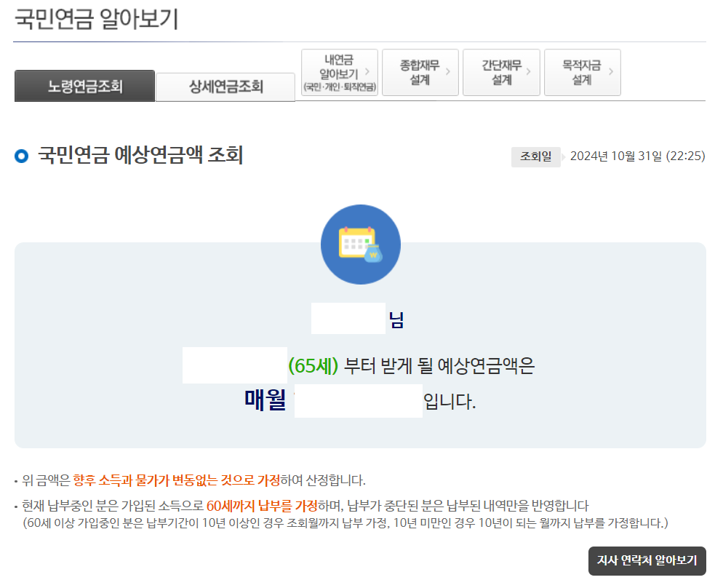Click the chevron beside 종합재무설계

(447, 72)
